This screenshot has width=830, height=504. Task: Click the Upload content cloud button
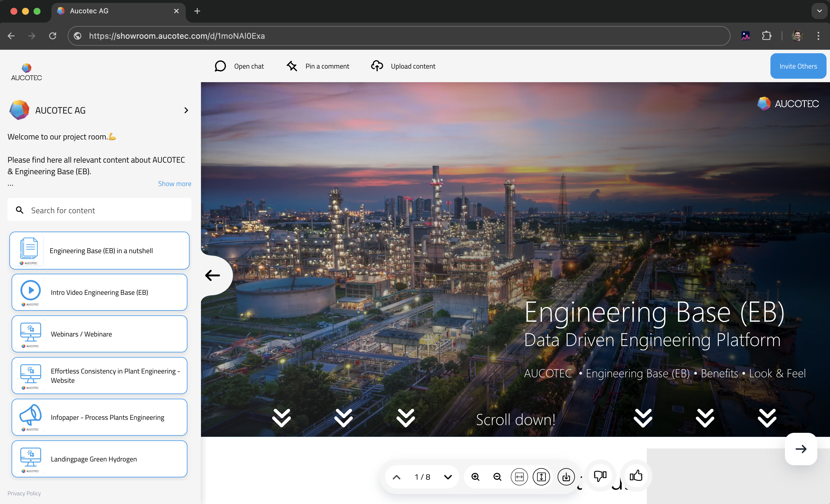[403, 66]
